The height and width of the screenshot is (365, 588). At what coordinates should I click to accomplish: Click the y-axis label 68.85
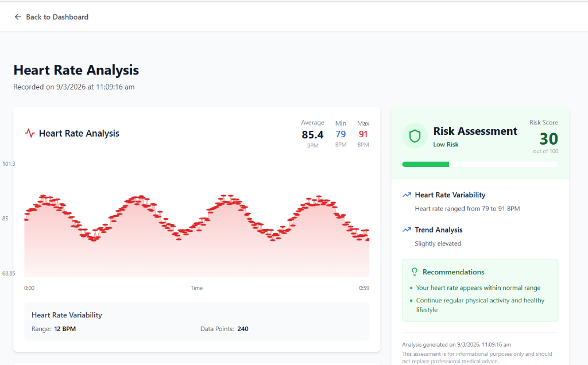(9, 274)
